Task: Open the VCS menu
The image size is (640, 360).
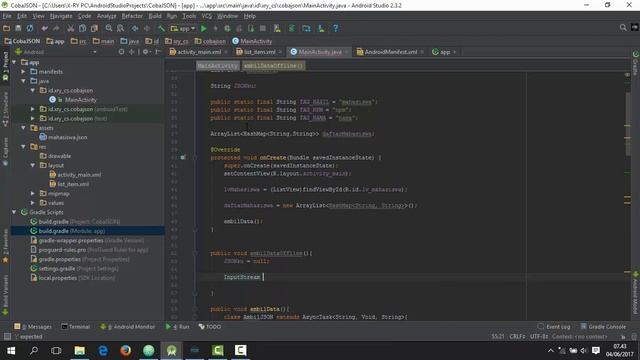Action: point(207,16)
